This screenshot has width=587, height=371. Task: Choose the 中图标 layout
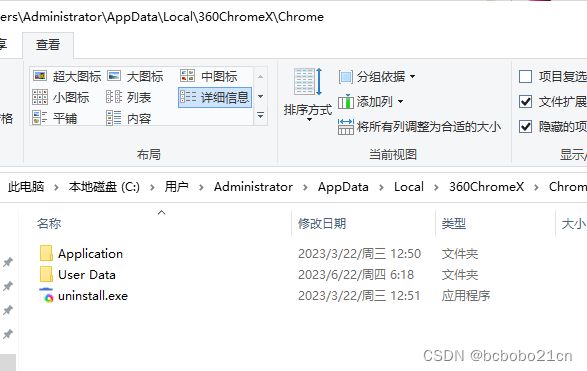(x=209, y=76)
